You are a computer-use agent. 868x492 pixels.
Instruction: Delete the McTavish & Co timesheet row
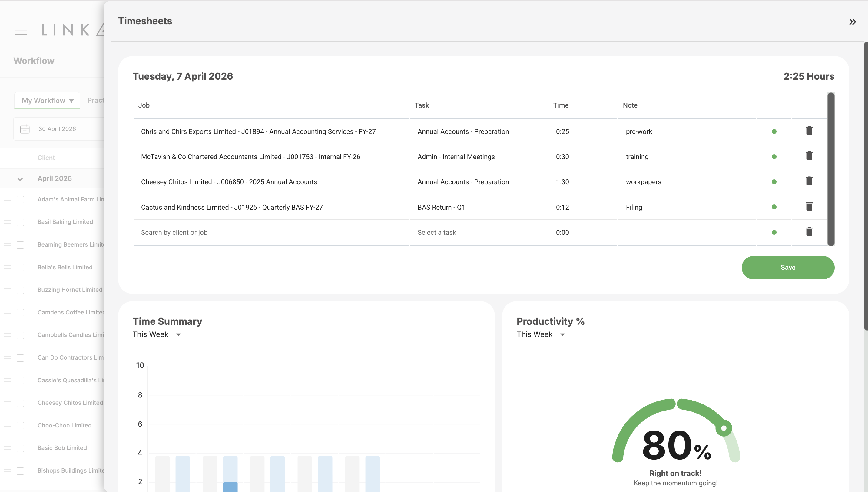click(x=809, y=156)
